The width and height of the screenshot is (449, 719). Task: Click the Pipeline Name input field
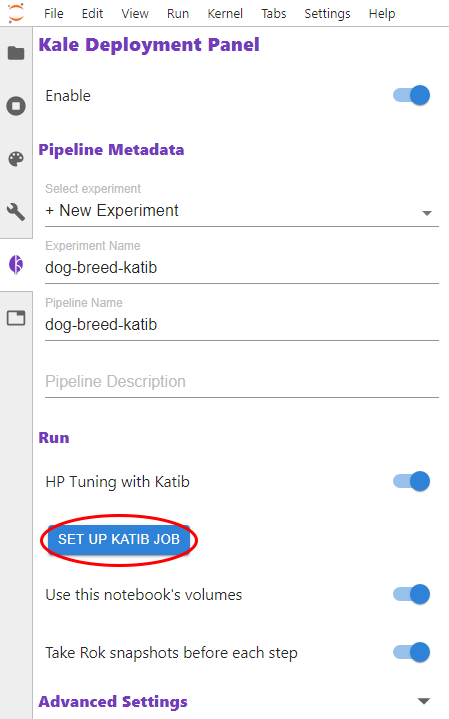click(x=242, y=325)
